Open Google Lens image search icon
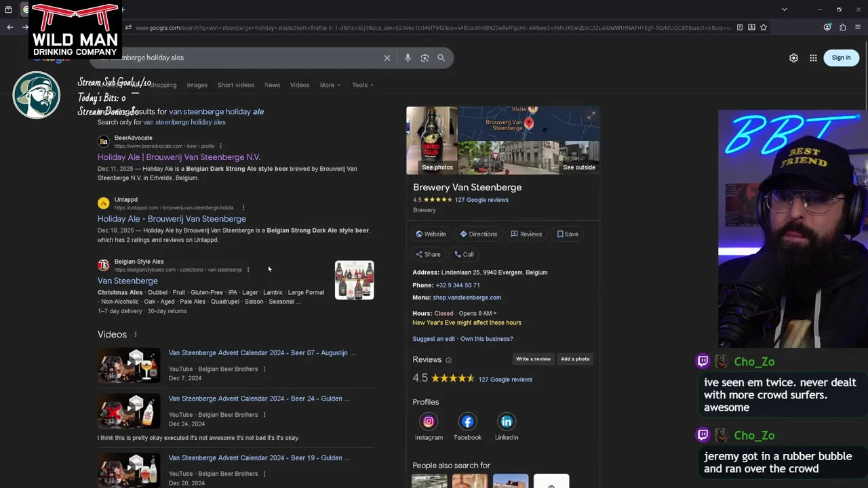Image resolution: width=868 pixels, height=488 pixels. point(425,58)
